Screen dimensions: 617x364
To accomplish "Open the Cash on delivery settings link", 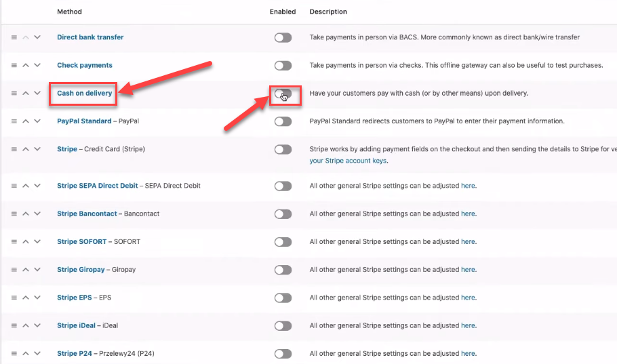I will [85, 94].
